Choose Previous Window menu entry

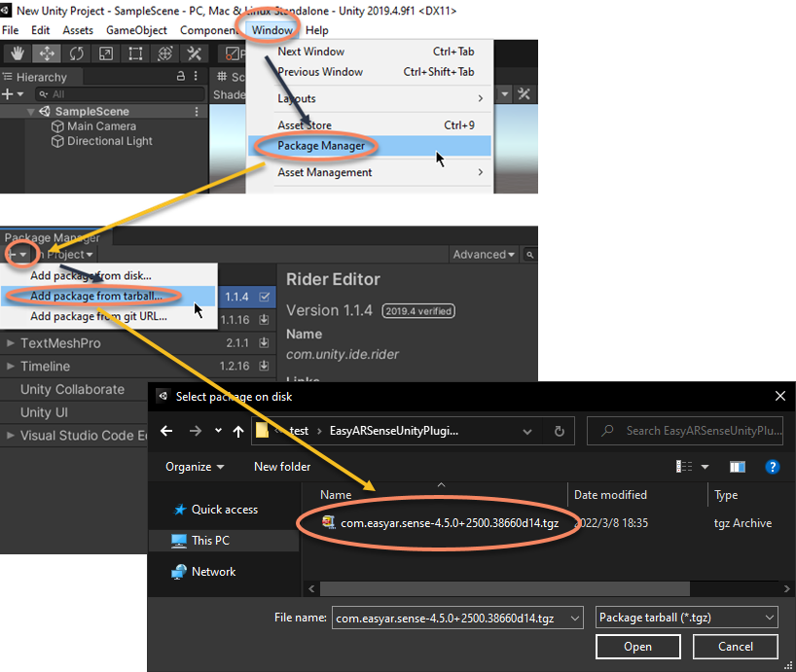point(370,72)
